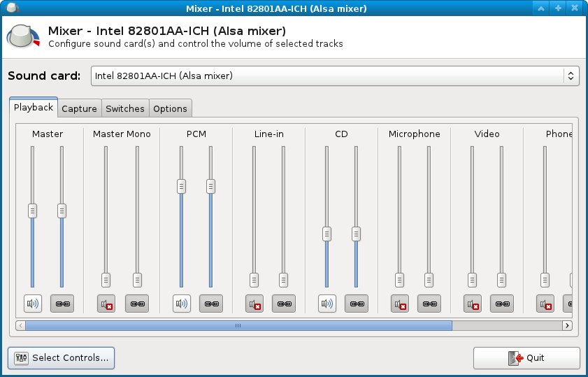Click the Microphone channel label
Screen dimensions: 588x377
coord(415,134)
